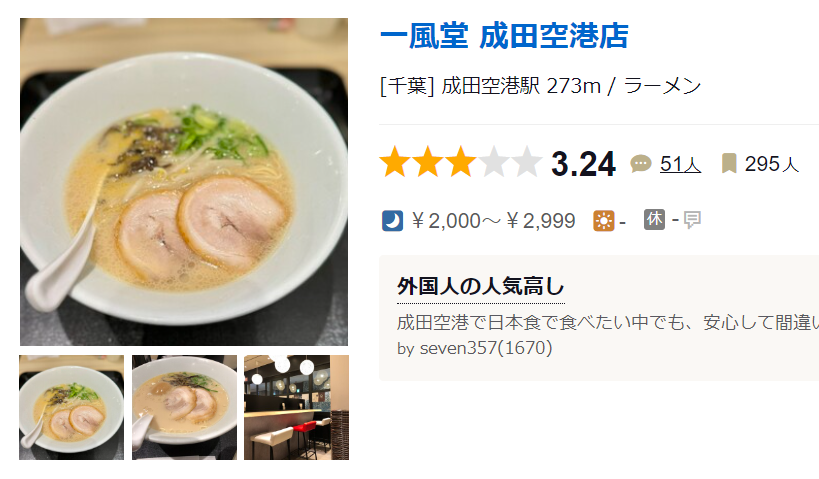Select the restaurant interior thumbnail
819x479 pixels.
coord(296,407)
